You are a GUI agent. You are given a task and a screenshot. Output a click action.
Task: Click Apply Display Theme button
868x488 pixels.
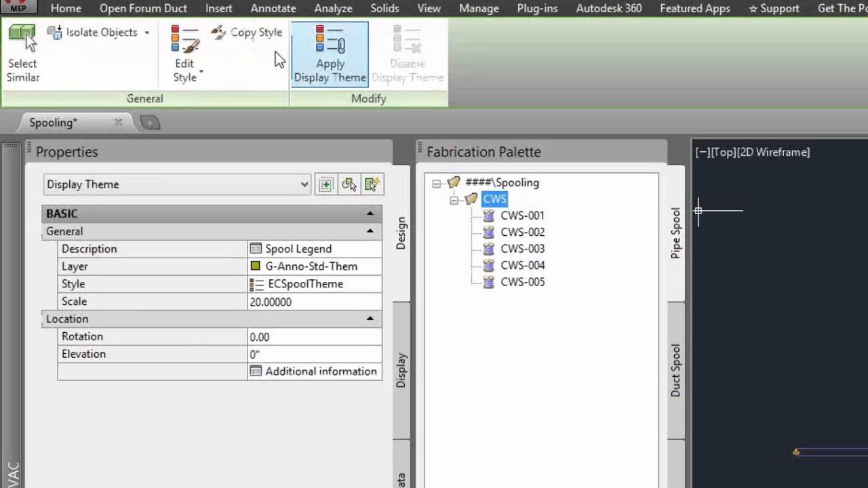tap(330, 54)
